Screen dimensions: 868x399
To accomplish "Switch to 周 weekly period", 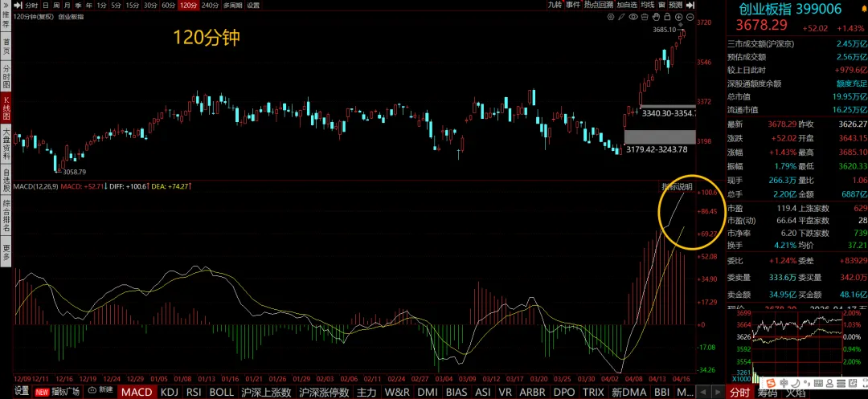I will (x=56, y=5).
